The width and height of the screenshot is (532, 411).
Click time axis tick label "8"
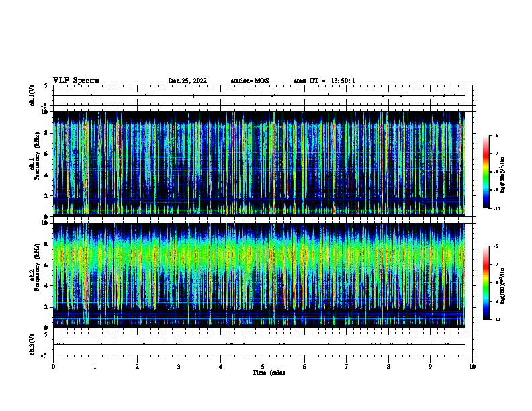388,367
